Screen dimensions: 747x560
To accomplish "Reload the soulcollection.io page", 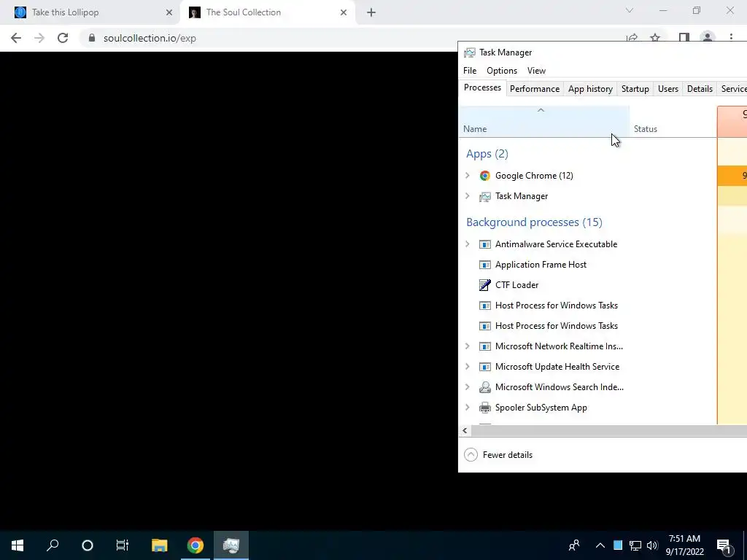I will coord(63,38).
